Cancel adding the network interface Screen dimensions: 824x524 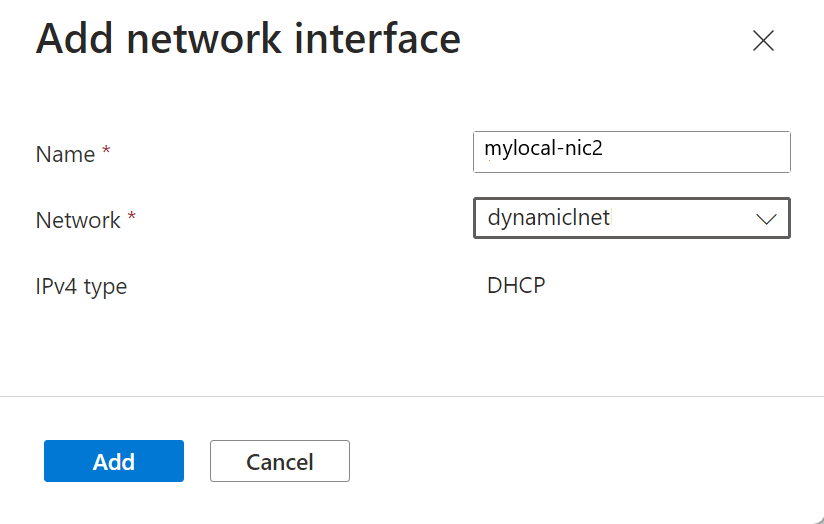(279, 461)
